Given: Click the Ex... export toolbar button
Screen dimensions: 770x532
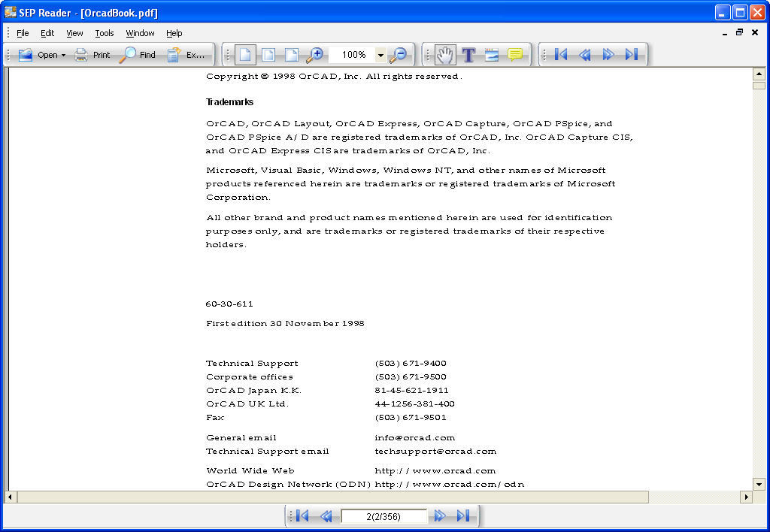Looking at the screenshot, I should coord(186,54).
